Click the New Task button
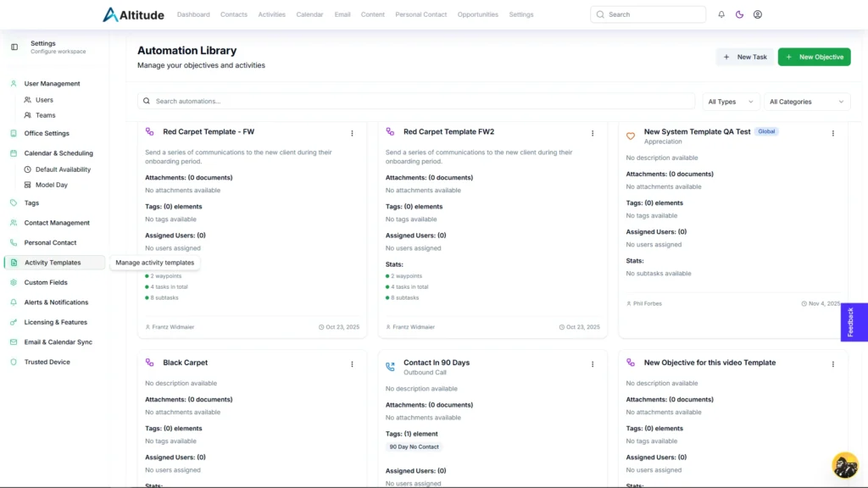Image resolution: width=868 pixels, height=488 pixels. pos(744,57)
